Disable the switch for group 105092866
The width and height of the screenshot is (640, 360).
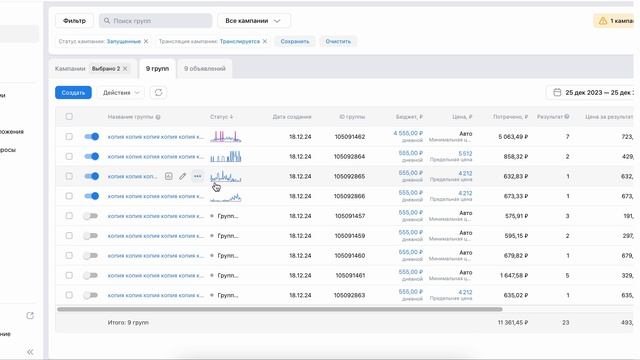(91, 196)
